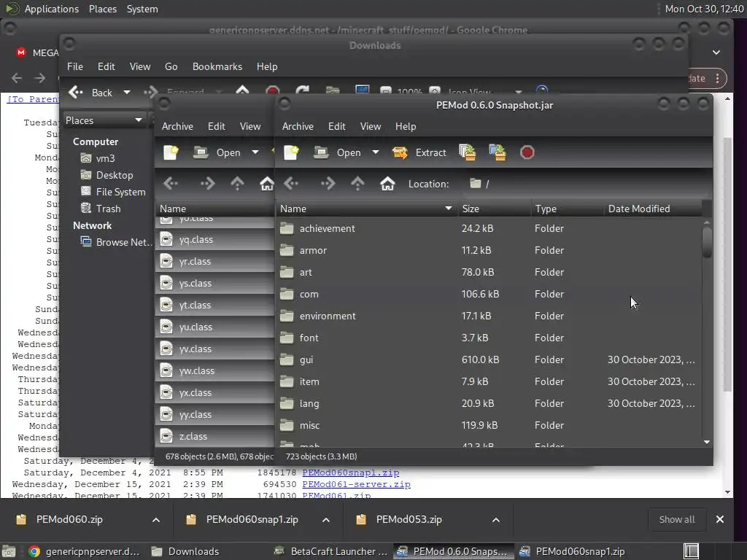Open PEMod060.zip from the downloads bar
The width and height of the screenshot is (747, 560).
pos(69,519)
